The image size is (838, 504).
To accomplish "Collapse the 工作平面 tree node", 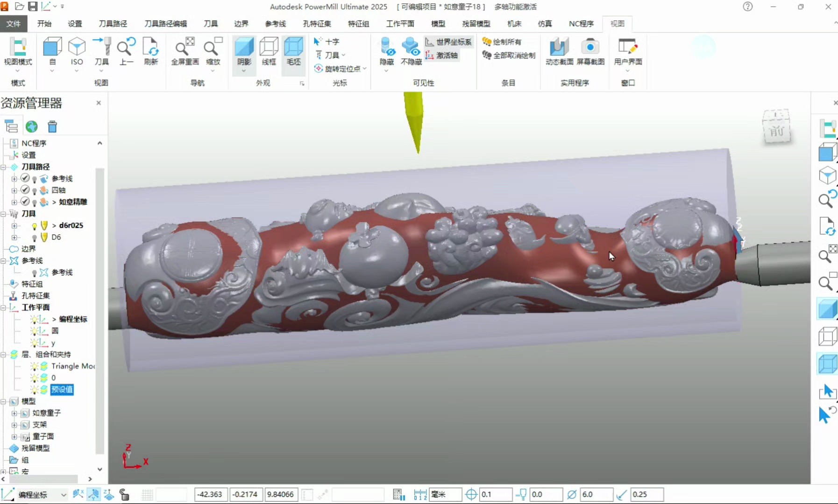I will [x=3, y=308].
